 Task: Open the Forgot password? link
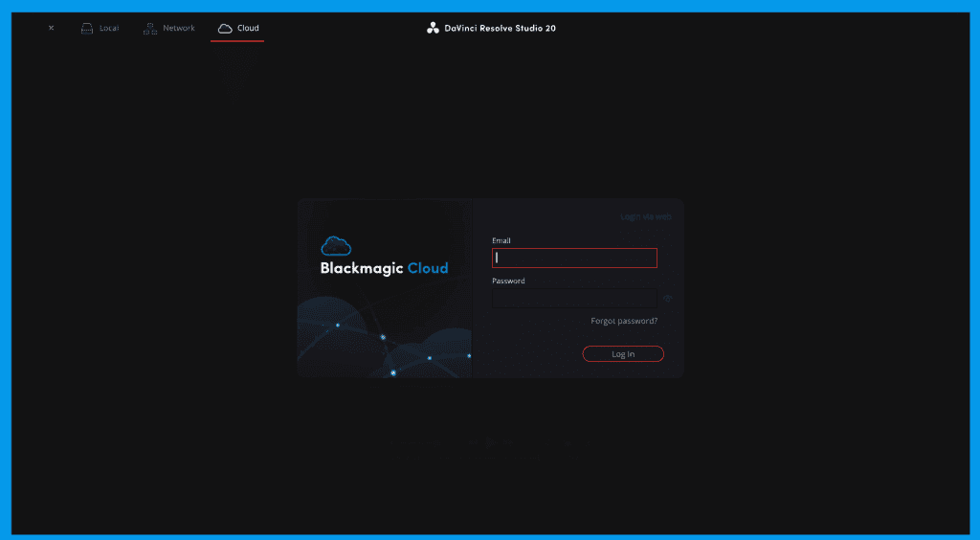624,322
